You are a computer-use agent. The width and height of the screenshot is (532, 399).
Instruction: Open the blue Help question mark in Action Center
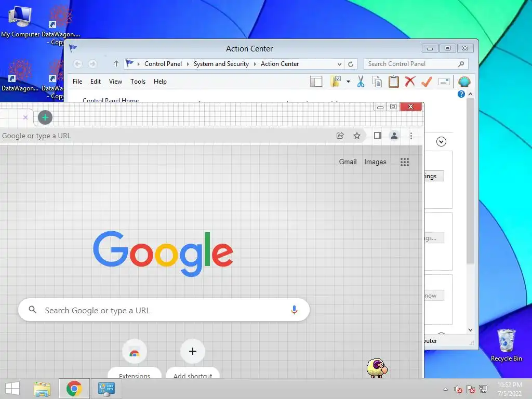(461, 94)
